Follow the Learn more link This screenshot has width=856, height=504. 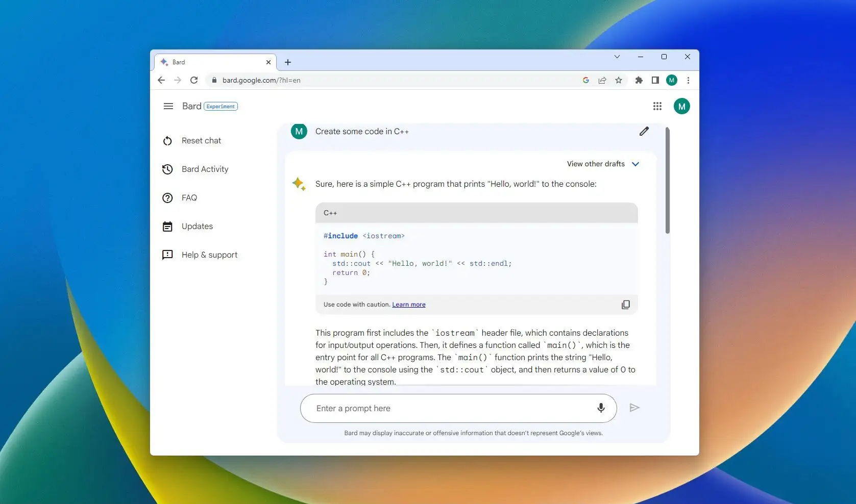pyautogui.click(x=409, y=305)
